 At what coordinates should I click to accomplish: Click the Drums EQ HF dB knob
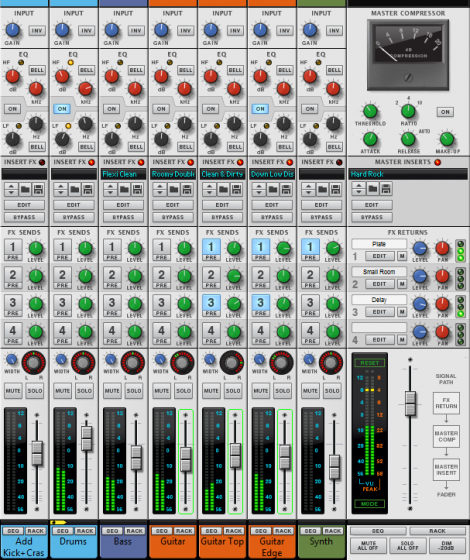tap(62, 76)
